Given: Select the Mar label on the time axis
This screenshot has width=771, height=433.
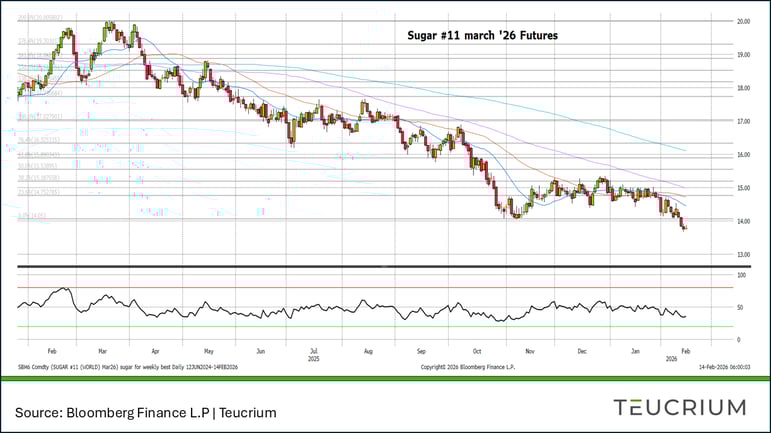Looking at the screenshot, I should point(103,352).
